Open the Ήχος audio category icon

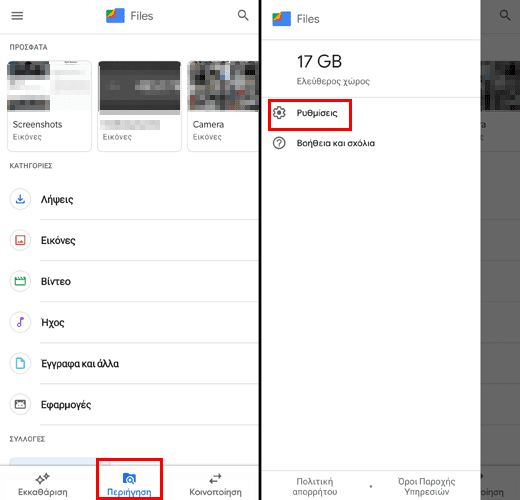click(20, 322)
